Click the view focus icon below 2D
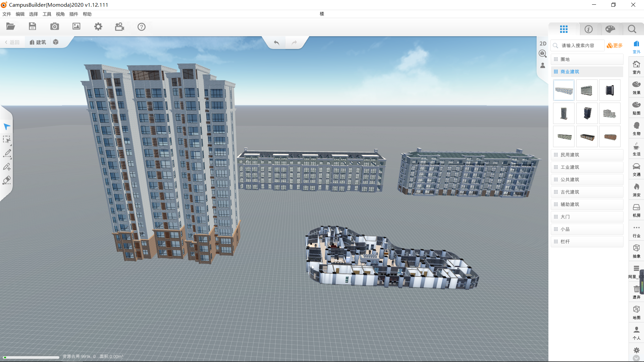The height and width of the screenshot is (362, 644). click(x=543, y=54)
